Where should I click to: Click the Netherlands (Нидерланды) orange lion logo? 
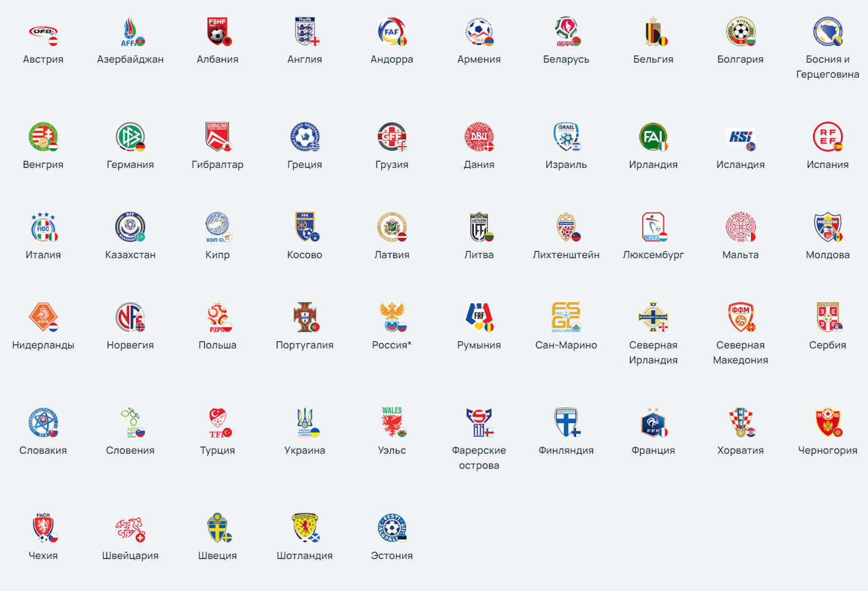click(x=43, y=318)
